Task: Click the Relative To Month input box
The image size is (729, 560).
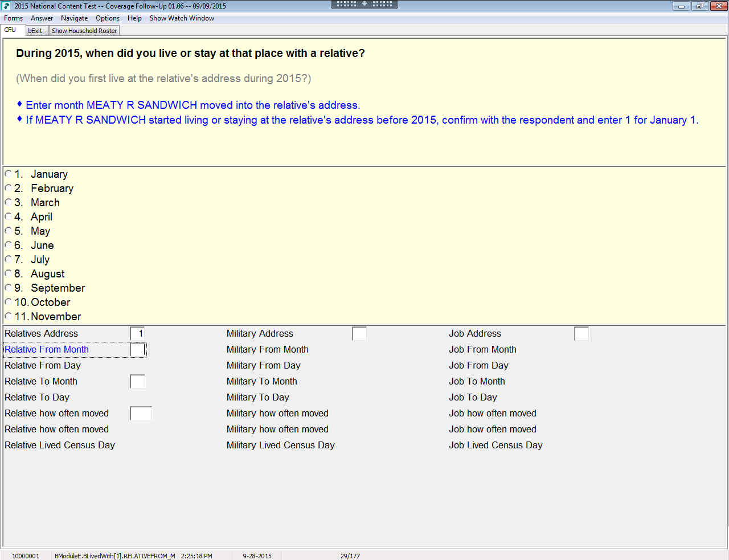Action: pos(138,382)
